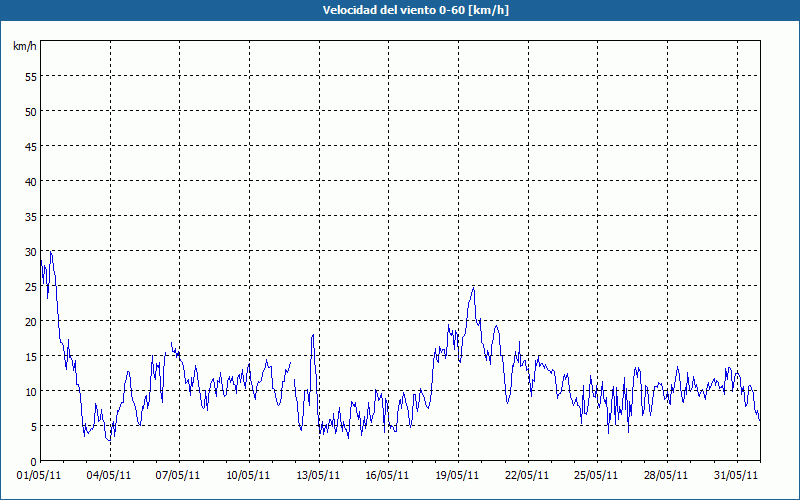Click the sharp 18 km/h spike before 13/05/11
This screenshot has width=800, height=500.
click(x=313, y=335)
